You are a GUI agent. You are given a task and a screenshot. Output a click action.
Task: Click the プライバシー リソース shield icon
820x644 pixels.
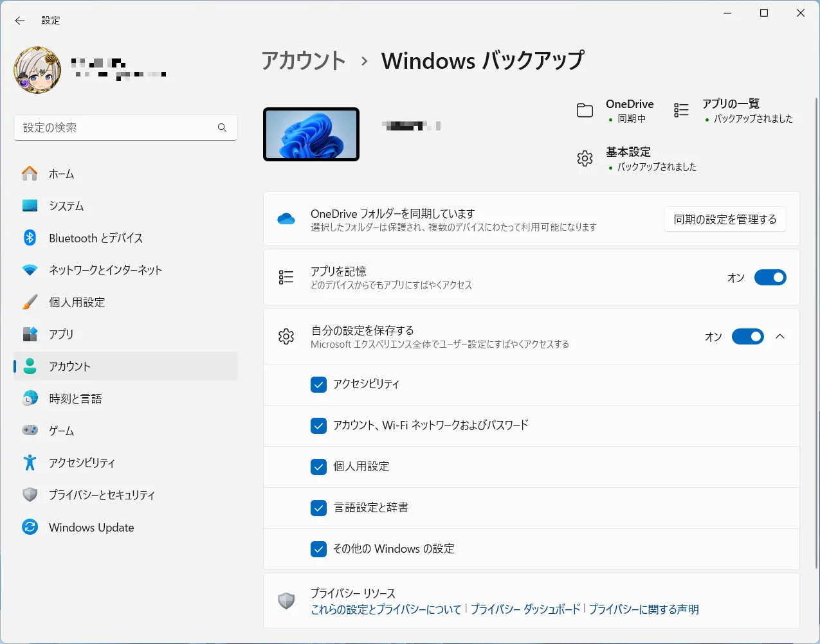point(286,601)
